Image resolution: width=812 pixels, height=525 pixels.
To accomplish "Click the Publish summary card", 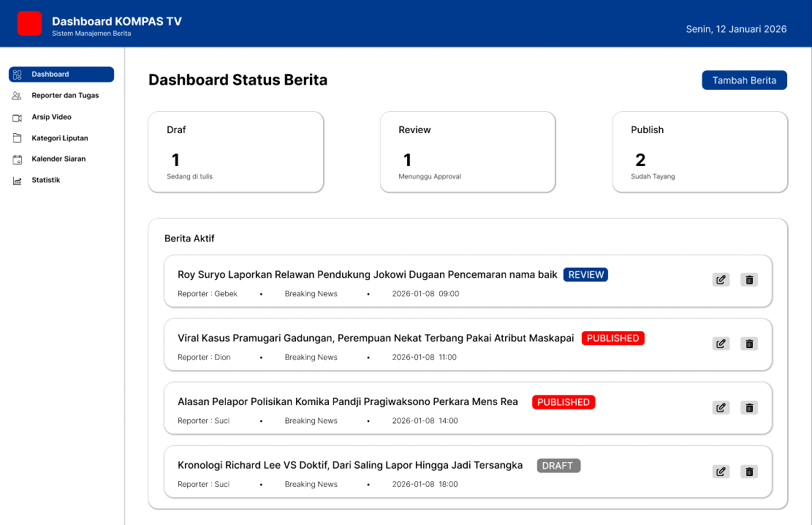I will 699,152.
